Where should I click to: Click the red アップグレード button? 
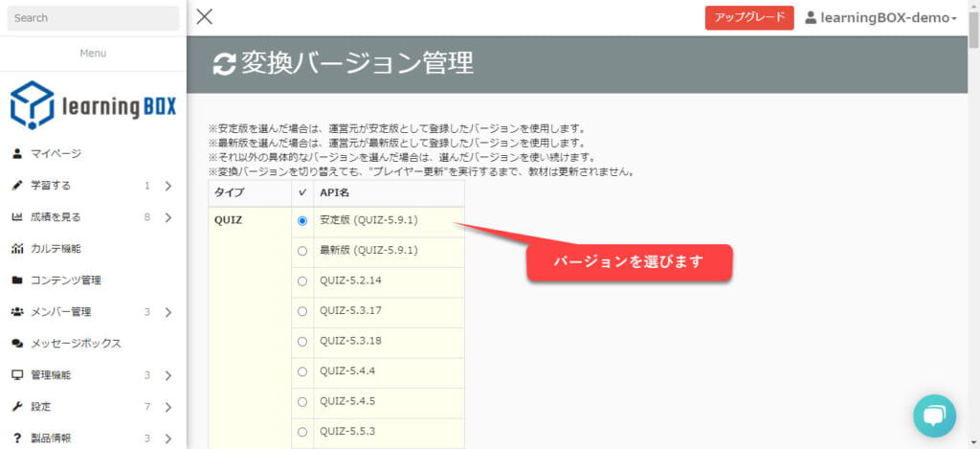748,18
